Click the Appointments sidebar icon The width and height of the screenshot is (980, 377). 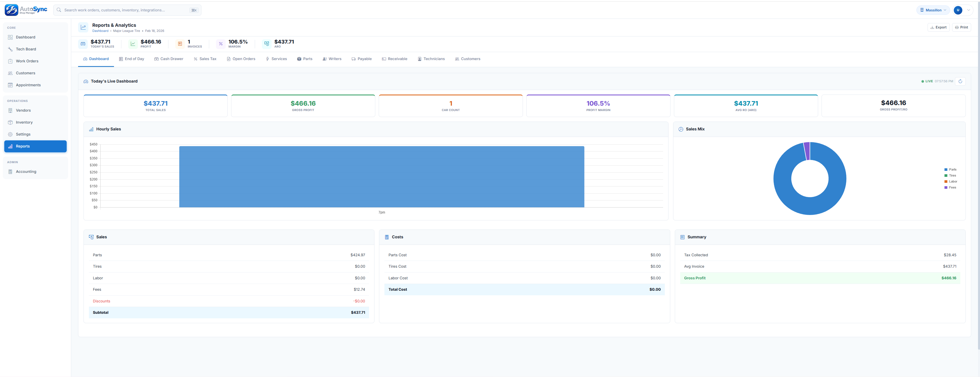point(10,85)
